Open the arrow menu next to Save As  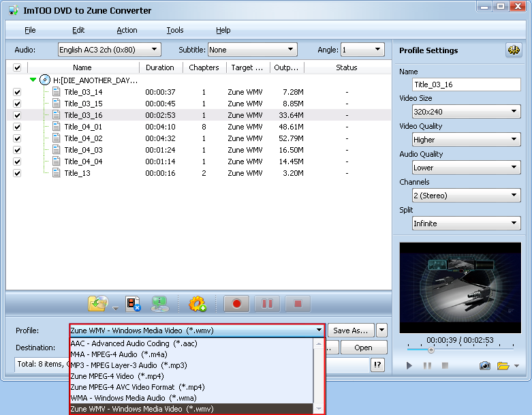click(x=381, y=331)
